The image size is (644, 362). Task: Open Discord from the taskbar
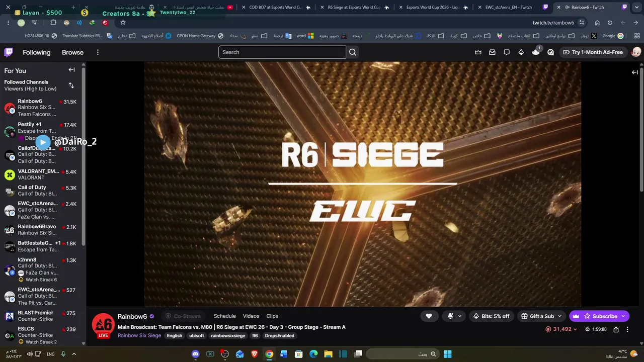(195, 354)
